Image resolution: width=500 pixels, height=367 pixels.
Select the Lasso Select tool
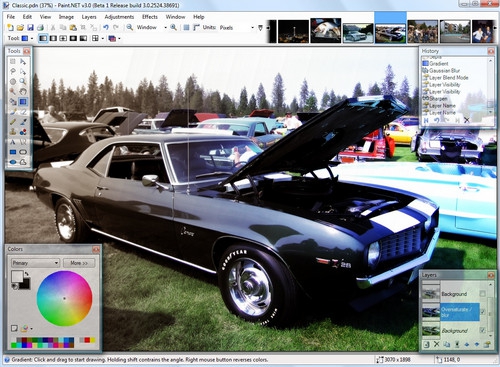(x=13, y=71)
